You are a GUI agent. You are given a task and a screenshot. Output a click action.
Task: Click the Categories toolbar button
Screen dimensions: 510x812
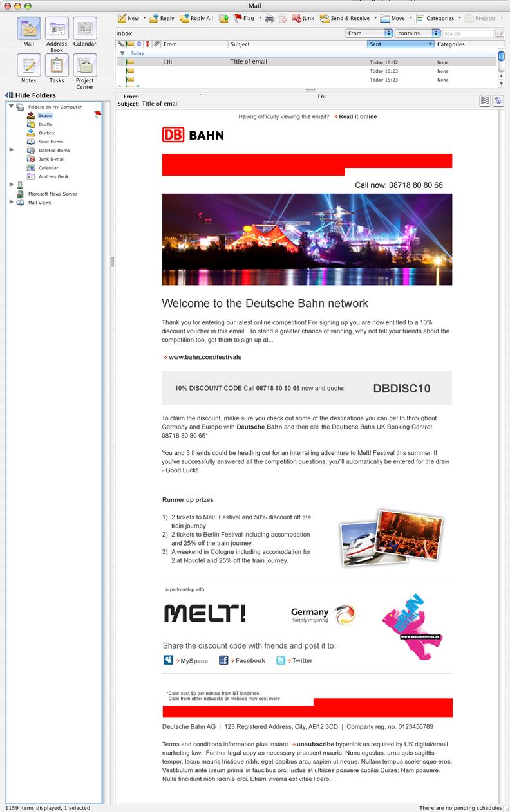435,18
